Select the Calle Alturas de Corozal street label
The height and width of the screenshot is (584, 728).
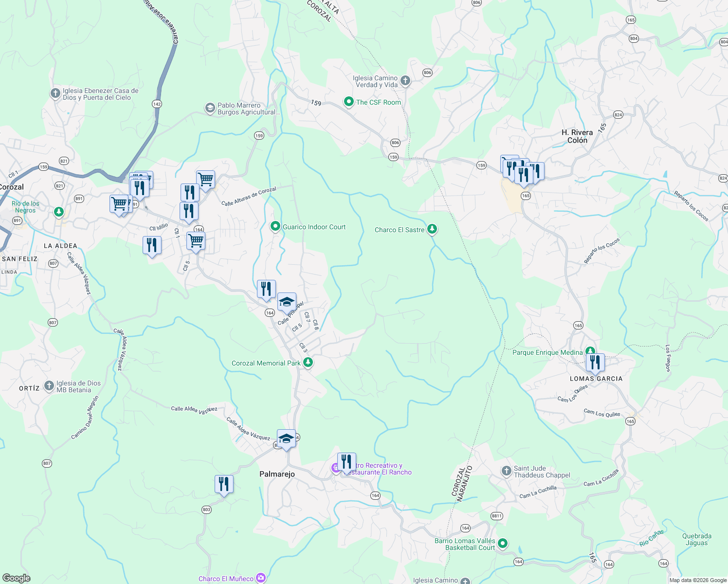[x=249, y=197]
